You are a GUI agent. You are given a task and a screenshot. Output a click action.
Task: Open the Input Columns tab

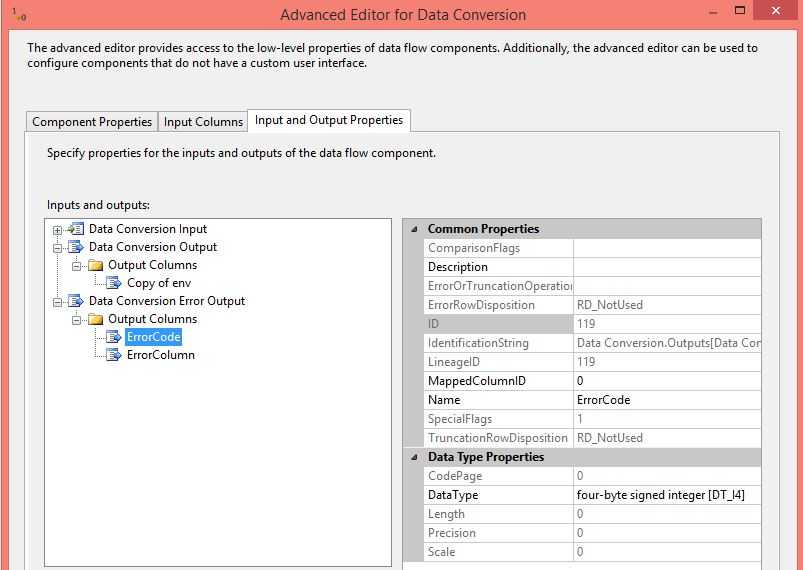[x=203, y=122]
